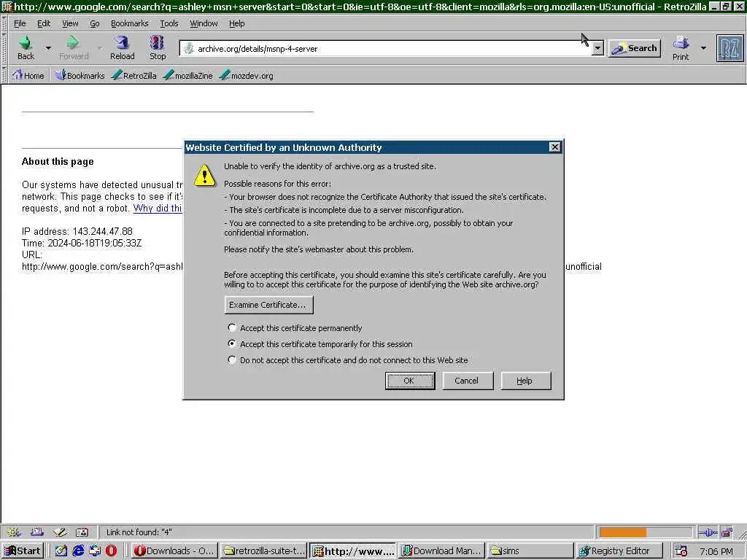Switch to the Registry Editor taskbar window
Image resolution: width=747 pixels, height=560 pixels.
(619, 551)
